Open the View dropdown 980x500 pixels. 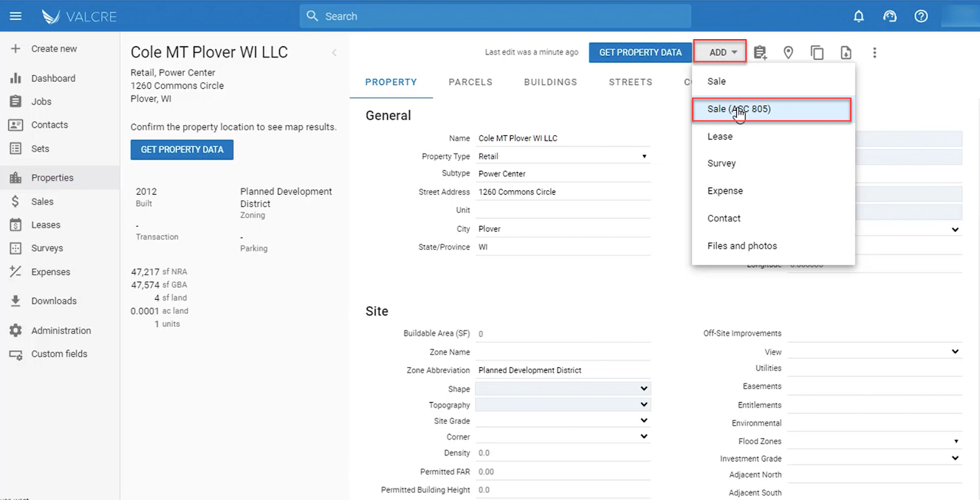click(x=875, y=352)
